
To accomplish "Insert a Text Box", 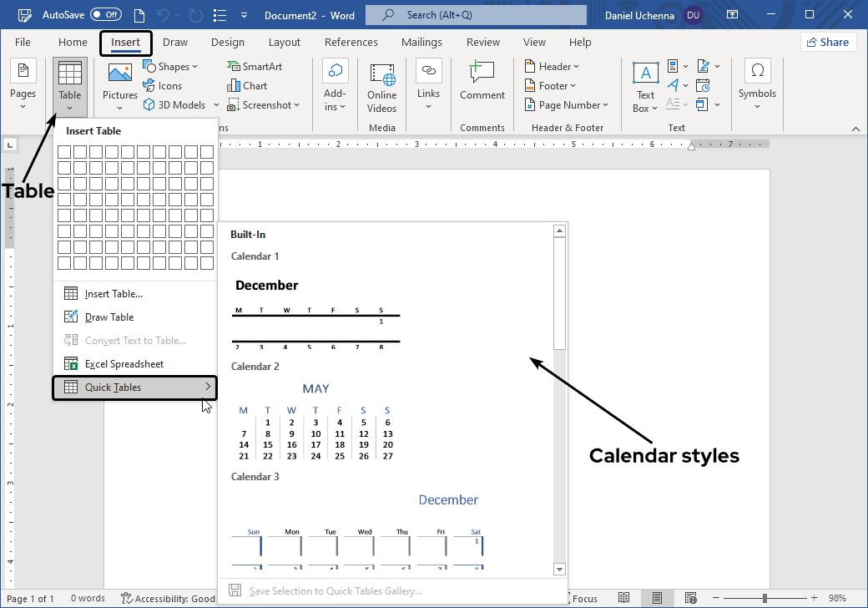I will coord(645,85).
